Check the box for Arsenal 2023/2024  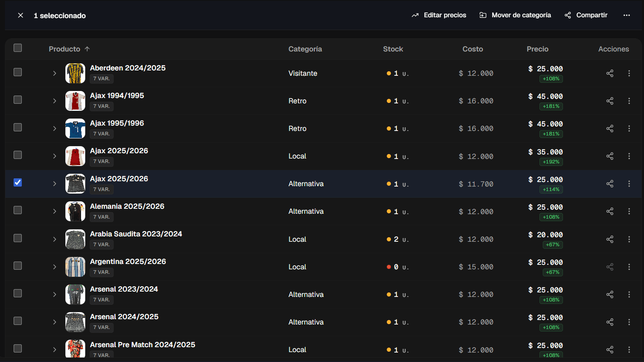[18, 293]
